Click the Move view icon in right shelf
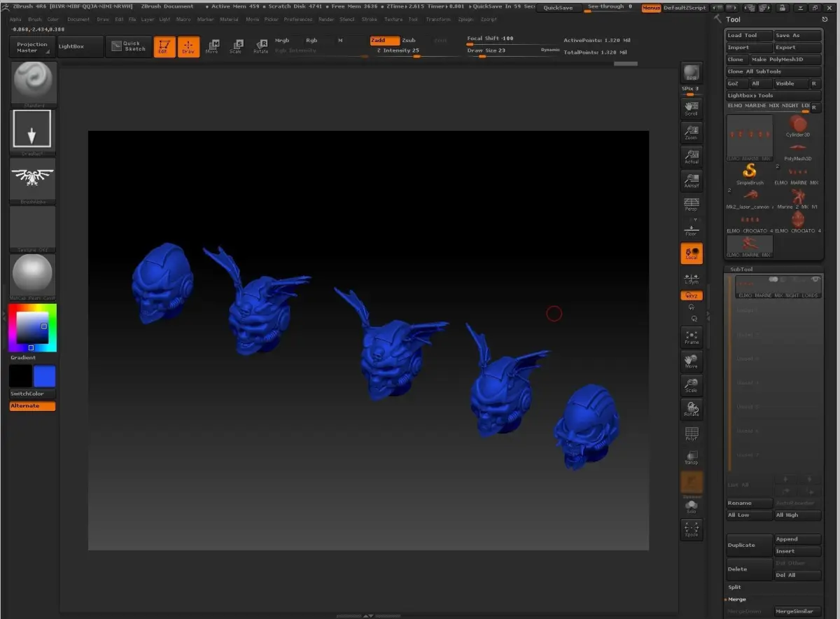This screenshot has height=619, width=840. [692, 361]
